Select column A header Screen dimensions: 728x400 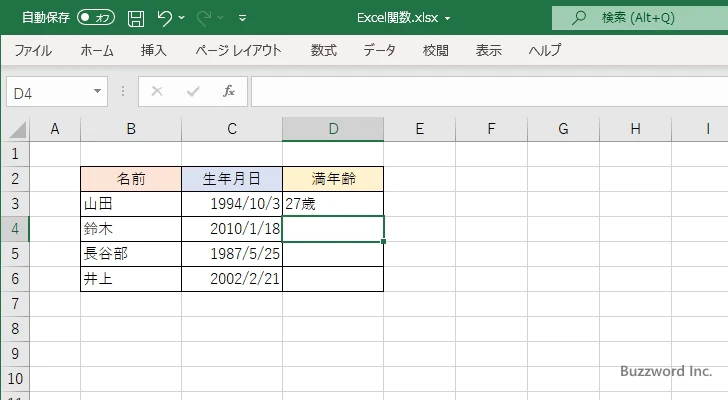coord(55,129)
